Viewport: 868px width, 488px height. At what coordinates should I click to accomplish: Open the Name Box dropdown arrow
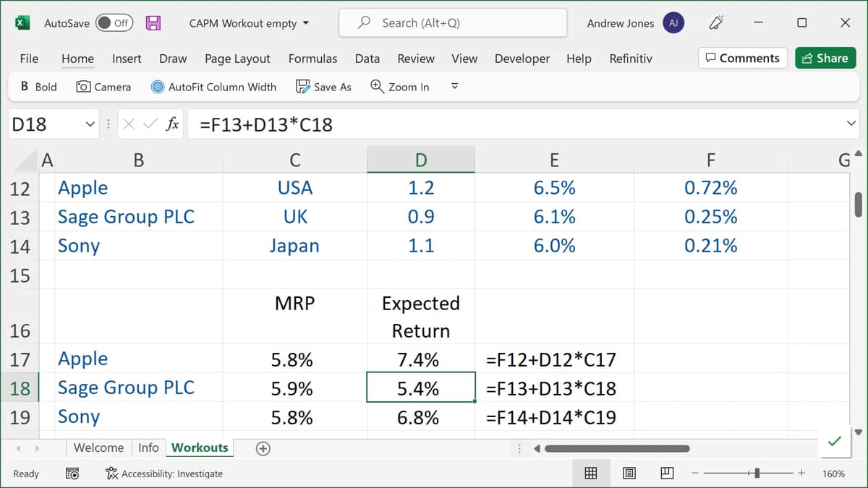pyautogui.click(x=90, y=124)
